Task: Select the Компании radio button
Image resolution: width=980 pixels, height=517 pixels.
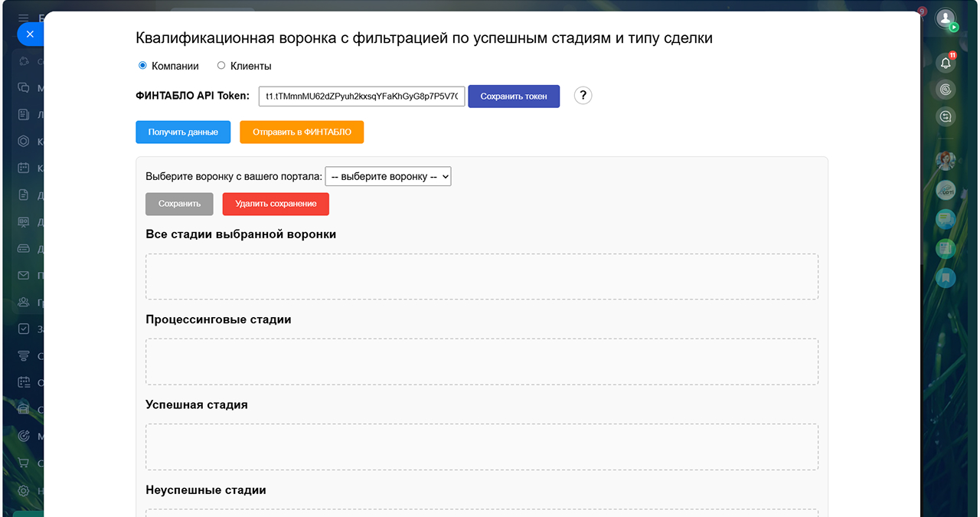Action: point(142,66)
